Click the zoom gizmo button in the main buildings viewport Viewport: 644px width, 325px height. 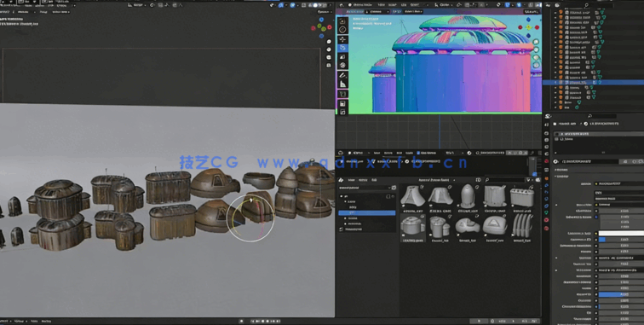coord(329,42)
